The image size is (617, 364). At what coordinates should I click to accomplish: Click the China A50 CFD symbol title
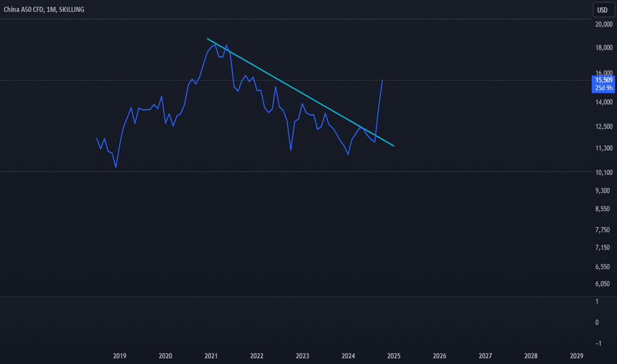(x=24, y=9)
